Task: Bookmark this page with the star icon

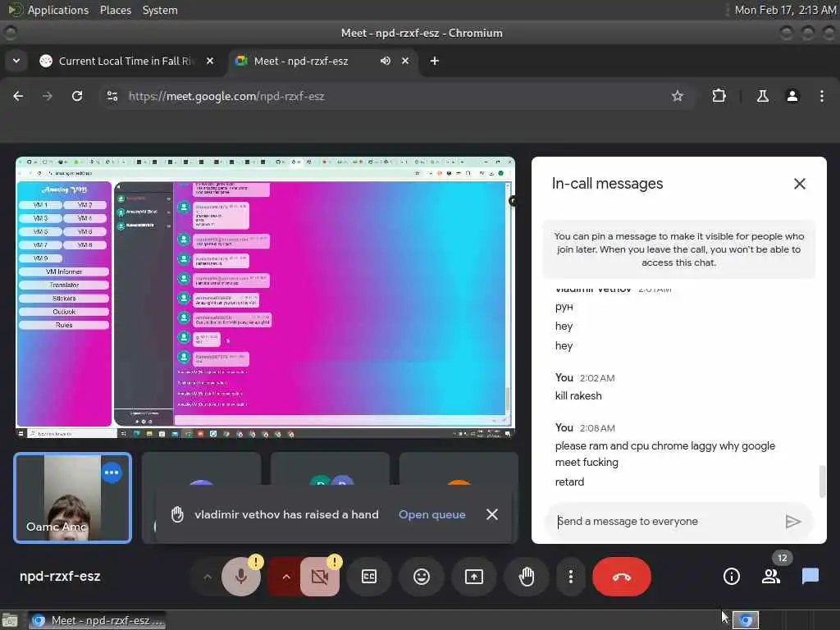Action: point(677,96)
